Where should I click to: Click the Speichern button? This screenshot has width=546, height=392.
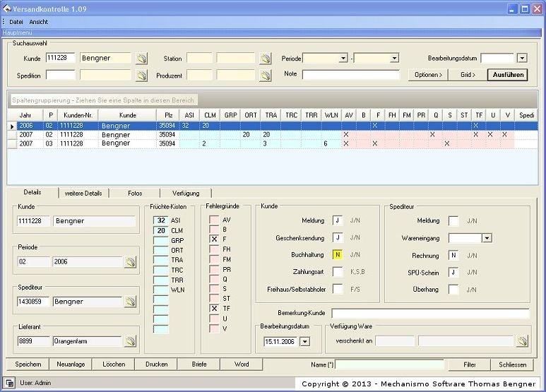[28, 364]
